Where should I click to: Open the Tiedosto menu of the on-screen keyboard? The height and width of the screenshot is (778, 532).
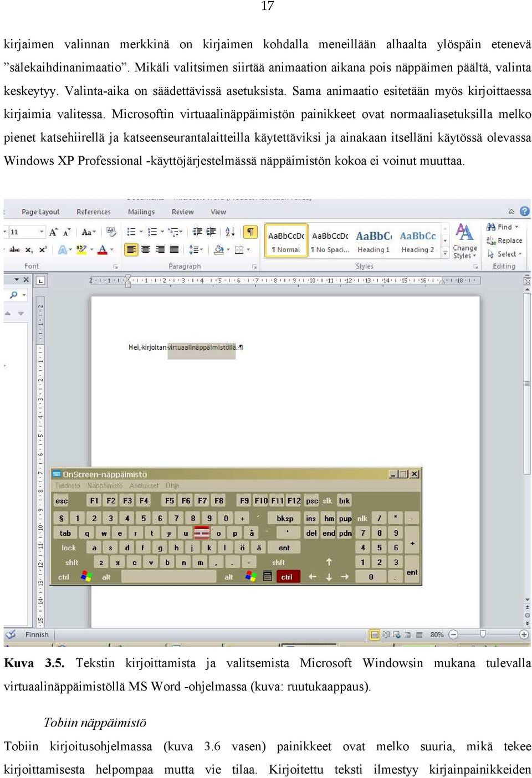[x=68, y=485]
